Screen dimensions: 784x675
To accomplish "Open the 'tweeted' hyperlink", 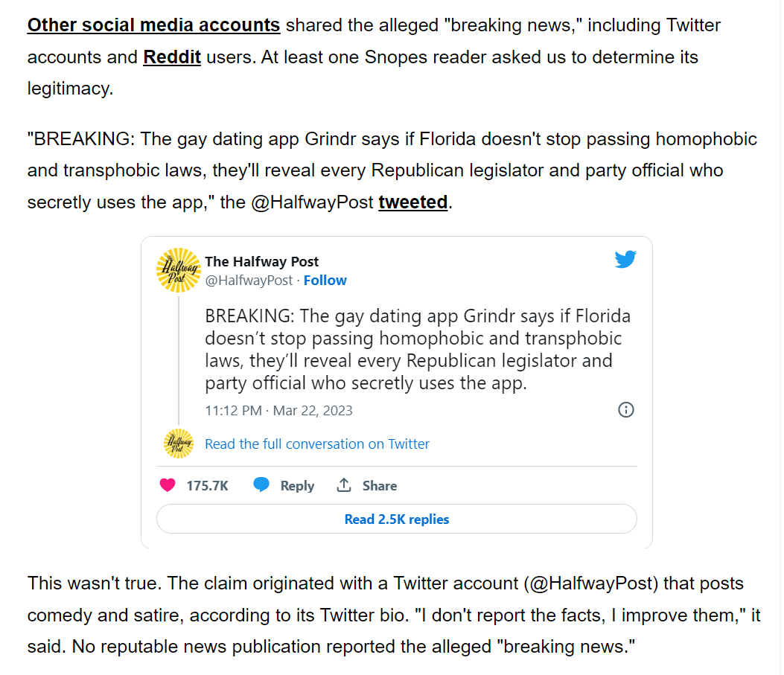I will [413, 202].
